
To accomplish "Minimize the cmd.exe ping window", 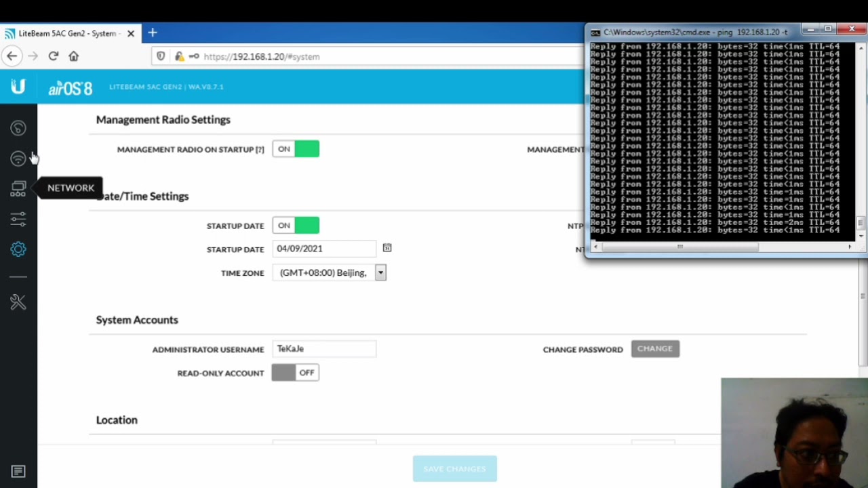I will tap(810, 30).
